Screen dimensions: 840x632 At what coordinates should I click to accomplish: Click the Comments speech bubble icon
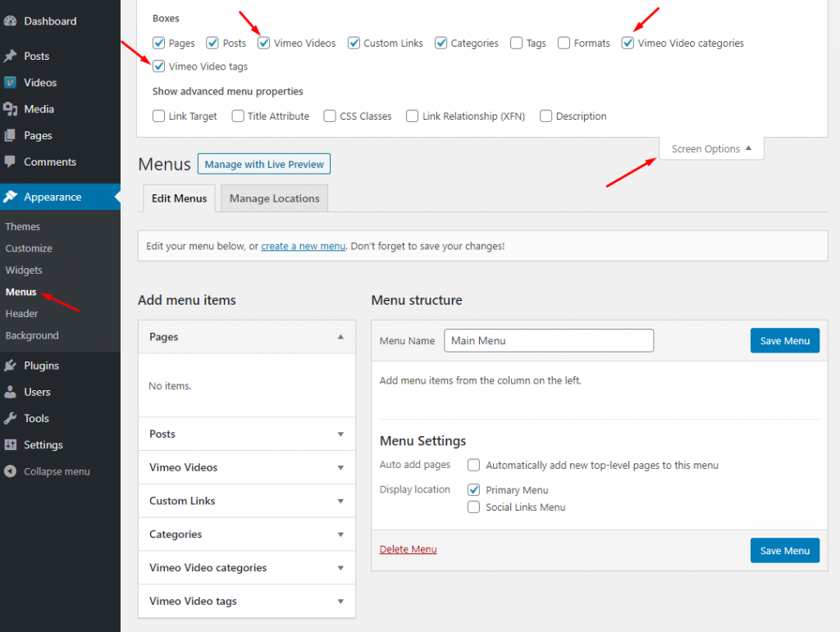[10, 161]
